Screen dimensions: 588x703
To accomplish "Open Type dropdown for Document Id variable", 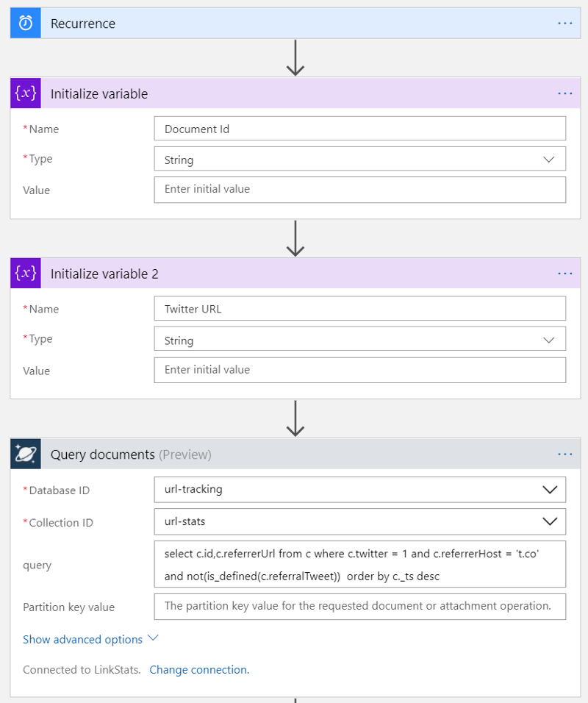I will coord(548,160).
